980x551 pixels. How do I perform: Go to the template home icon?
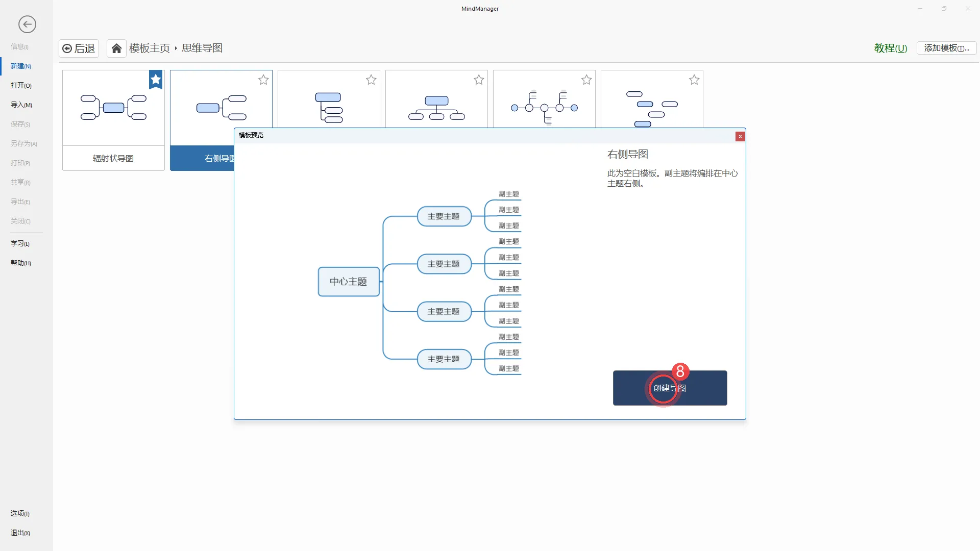(116, 48)
